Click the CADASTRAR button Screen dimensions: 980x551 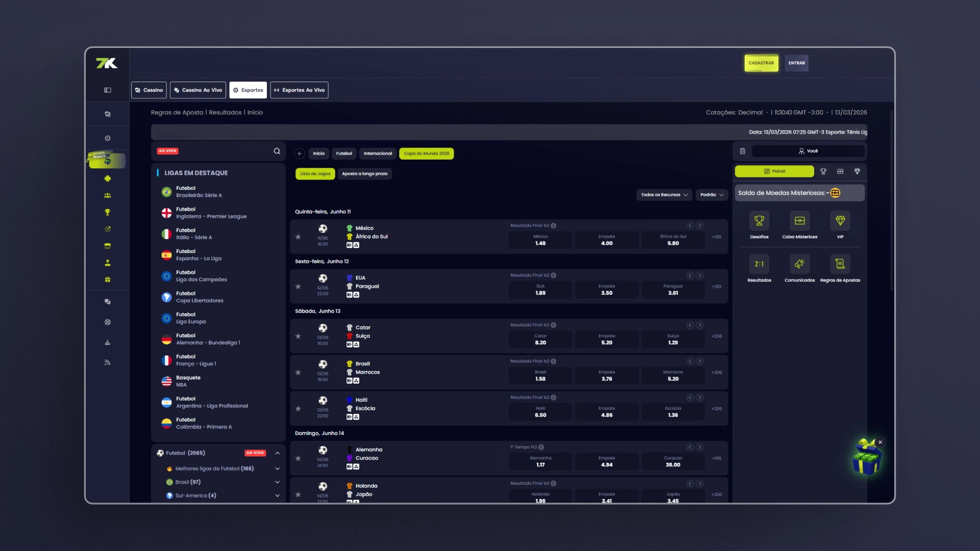click(761, 63)
